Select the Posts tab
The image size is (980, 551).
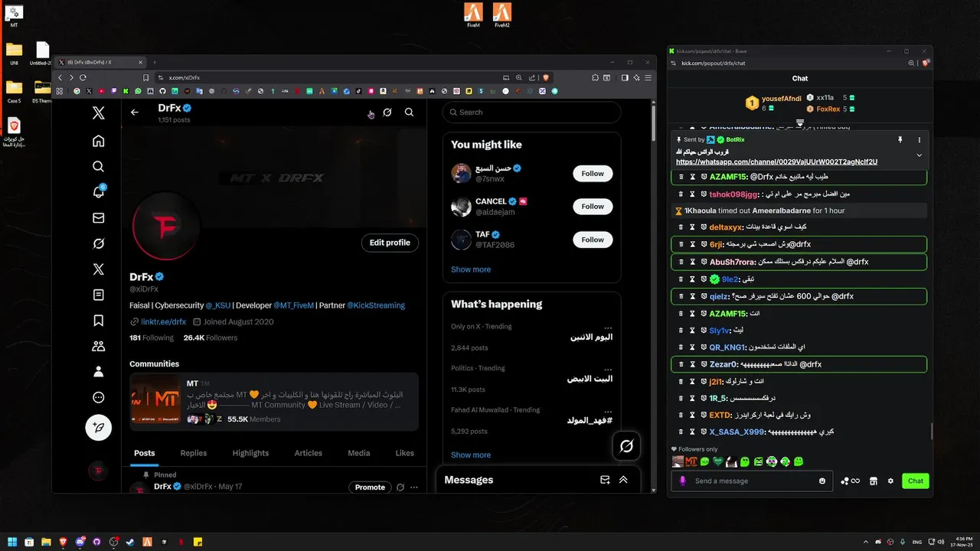click(145, 453)
